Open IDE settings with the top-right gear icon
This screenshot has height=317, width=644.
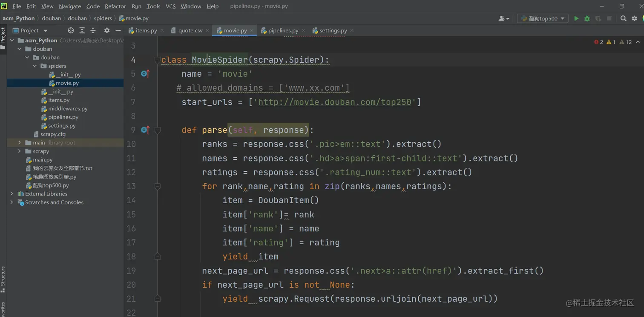coord(635,18)
